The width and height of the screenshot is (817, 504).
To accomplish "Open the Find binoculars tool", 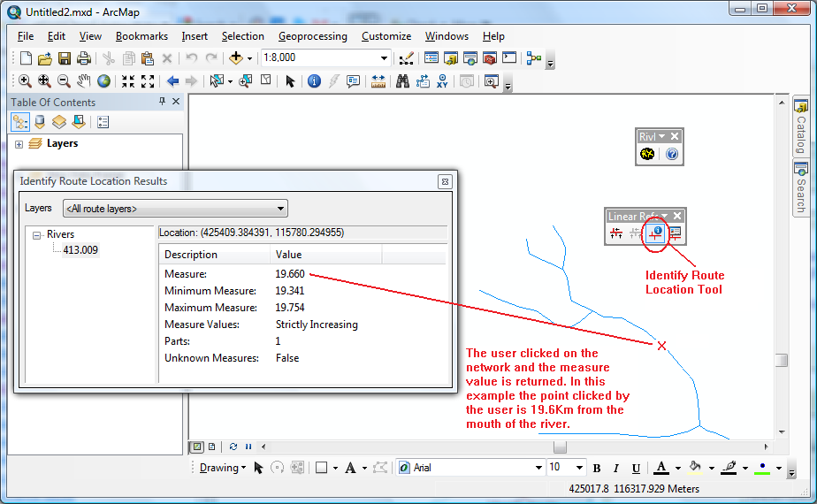I will click(x=402, y=81).
